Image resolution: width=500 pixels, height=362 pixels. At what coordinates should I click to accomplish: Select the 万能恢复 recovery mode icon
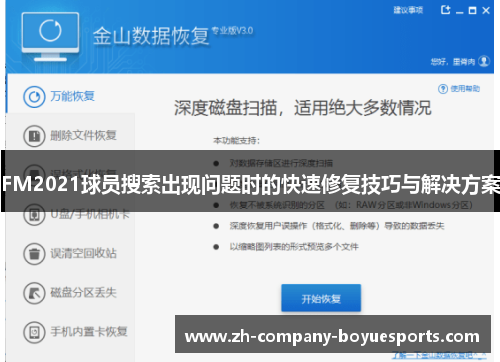[x=34, y=97]
